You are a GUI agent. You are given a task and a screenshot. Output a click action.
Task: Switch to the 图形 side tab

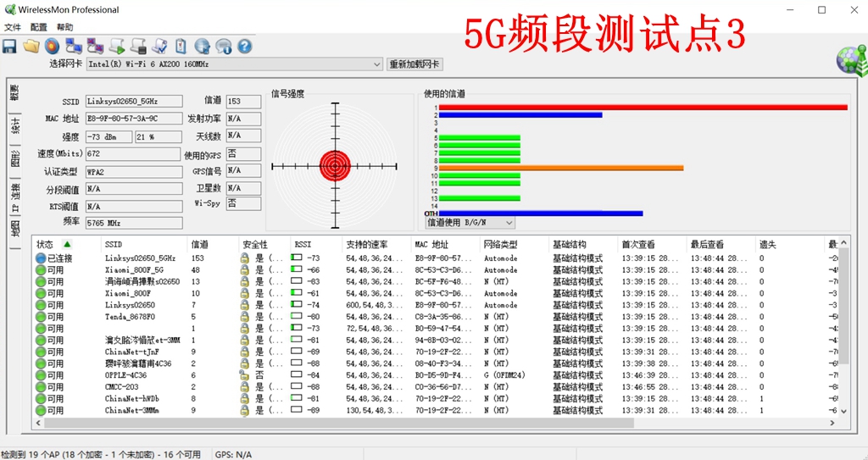pyautogui.click(x=15, y=159)
